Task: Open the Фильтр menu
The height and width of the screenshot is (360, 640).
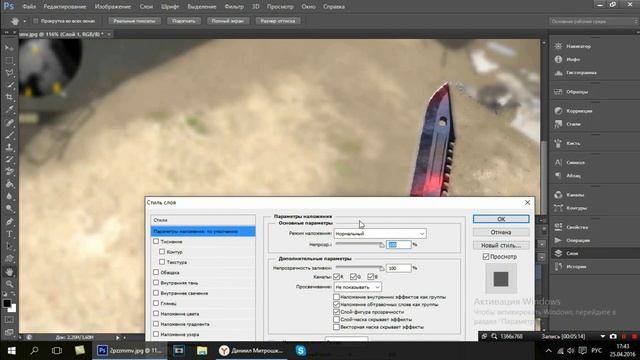Action: click(x=234, y=7)
